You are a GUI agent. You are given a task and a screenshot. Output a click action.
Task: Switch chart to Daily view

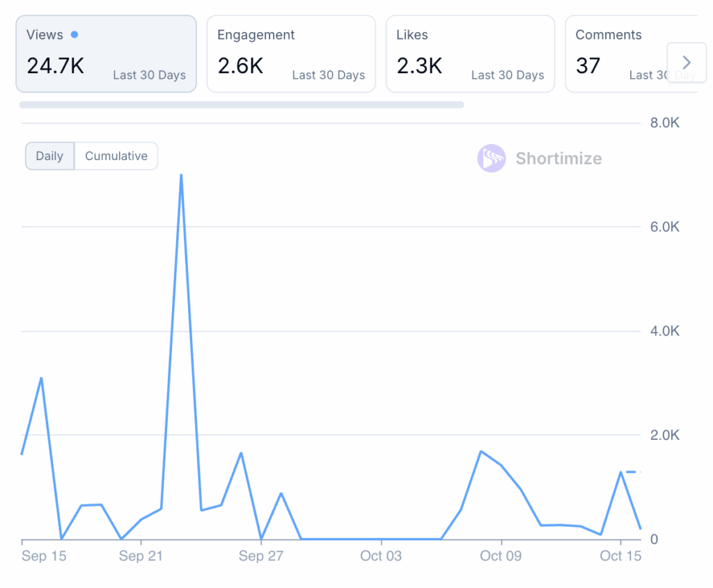click(x=49, y=156)
